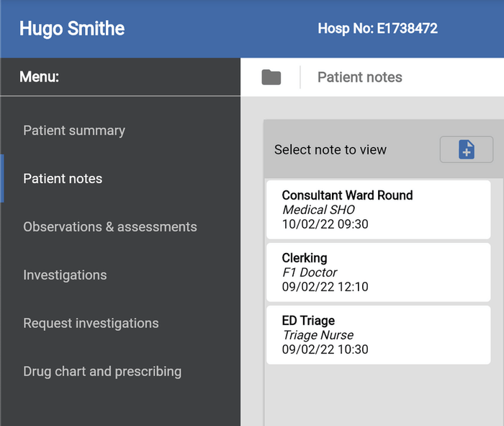The height and width of the screenshot is (426, 504).
Task: Click the Patient notes page title
Action: tap(360, 77)
